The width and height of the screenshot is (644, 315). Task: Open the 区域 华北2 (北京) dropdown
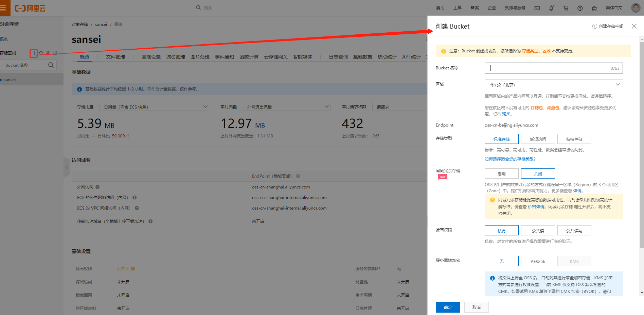pyautogui.click(x=554, y=85)
